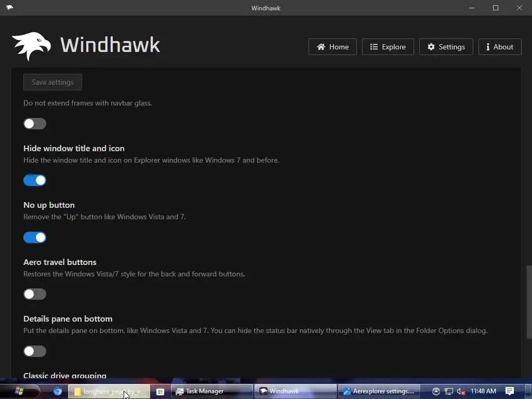The width and height of the screenshot is (532, 399).
Task: Turn off the No up button toggle
Action: tap(35, 237)
